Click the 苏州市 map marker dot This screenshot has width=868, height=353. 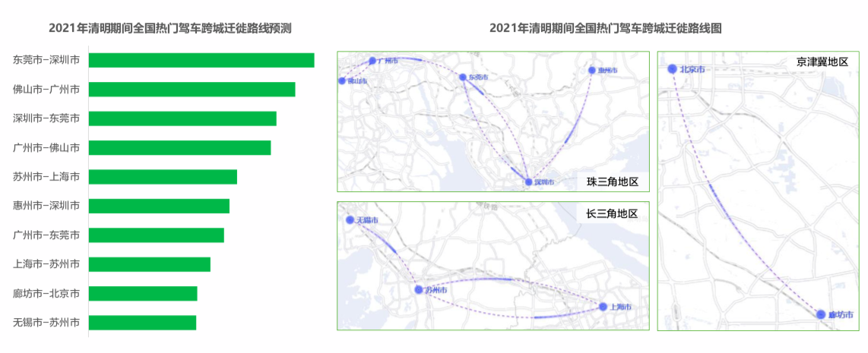(419, 289)
